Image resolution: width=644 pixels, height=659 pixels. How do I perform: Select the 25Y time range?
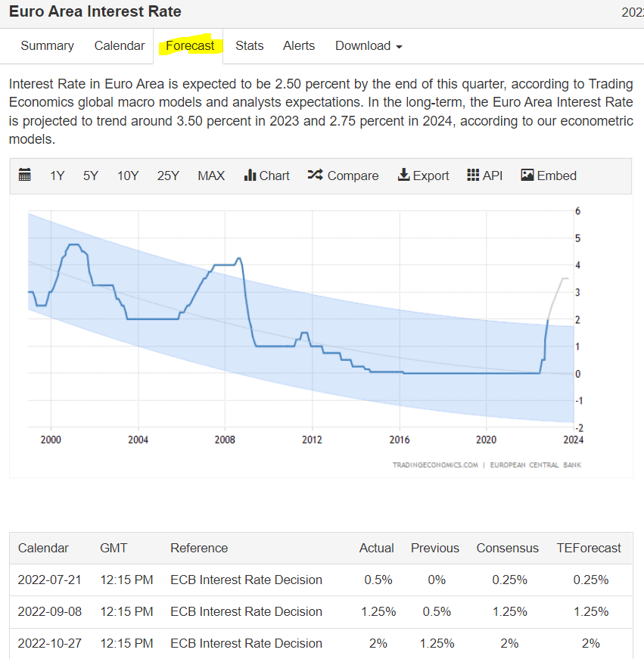168,176
